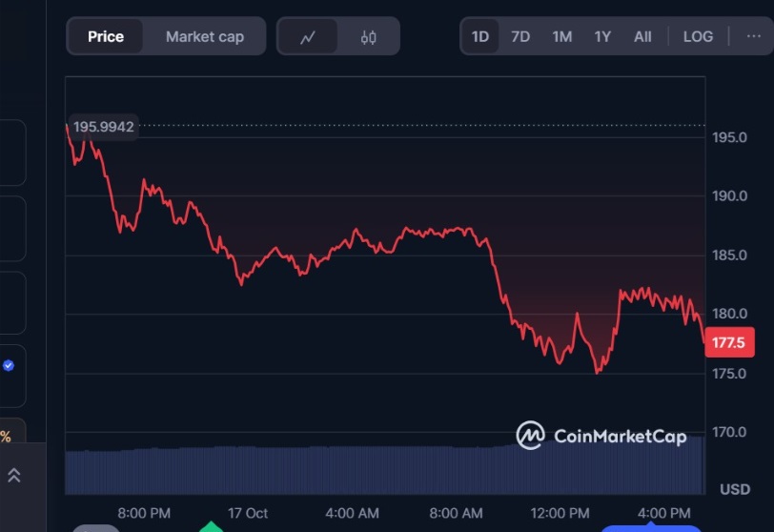Click the red 177.5 current price tag
The height and width of the screenshot is (532, 774).
click(x=729, y=341)
